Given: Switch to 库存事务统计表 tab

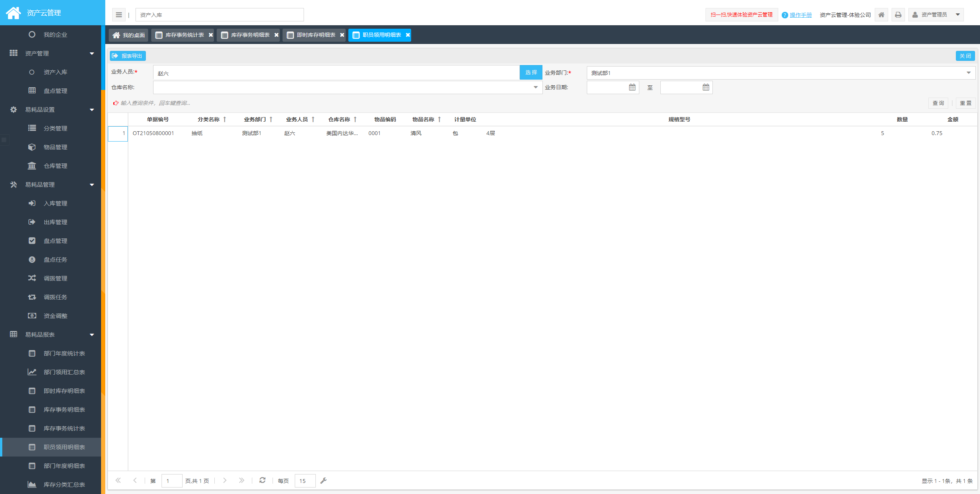Looking at the screenshot, I should pyautogui.click(x=182, y=35).
